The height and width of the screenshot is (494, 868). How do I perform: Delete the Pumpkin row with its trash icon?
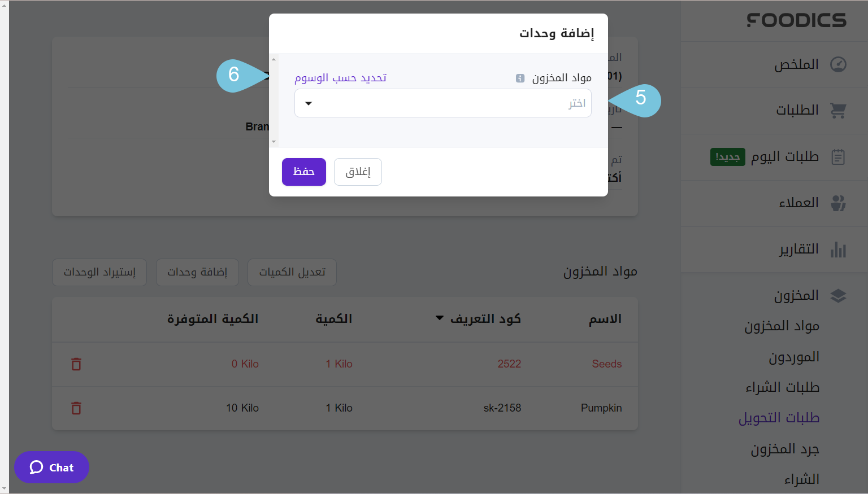tap(76, 408)
